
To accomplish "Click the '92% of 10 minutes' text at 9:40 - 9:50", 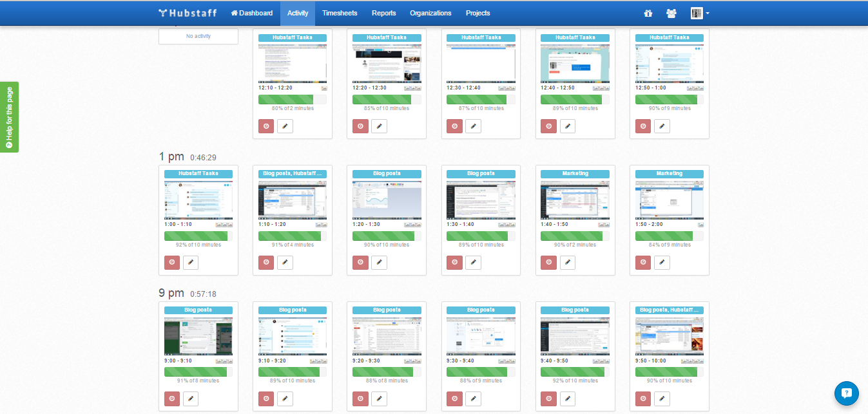I will pyautogui.click(x=575, y=381).
